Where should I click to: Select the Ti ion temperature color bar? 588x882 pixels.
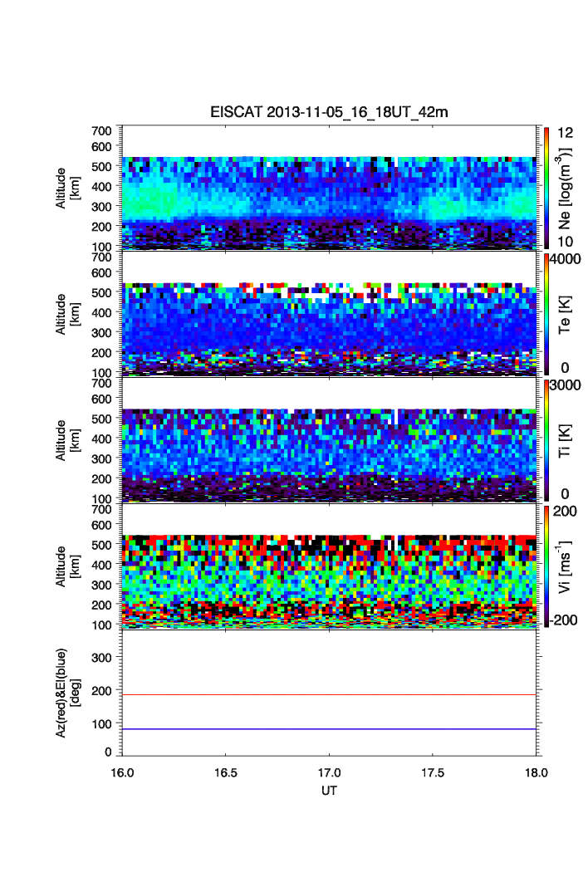coord(546,440)
